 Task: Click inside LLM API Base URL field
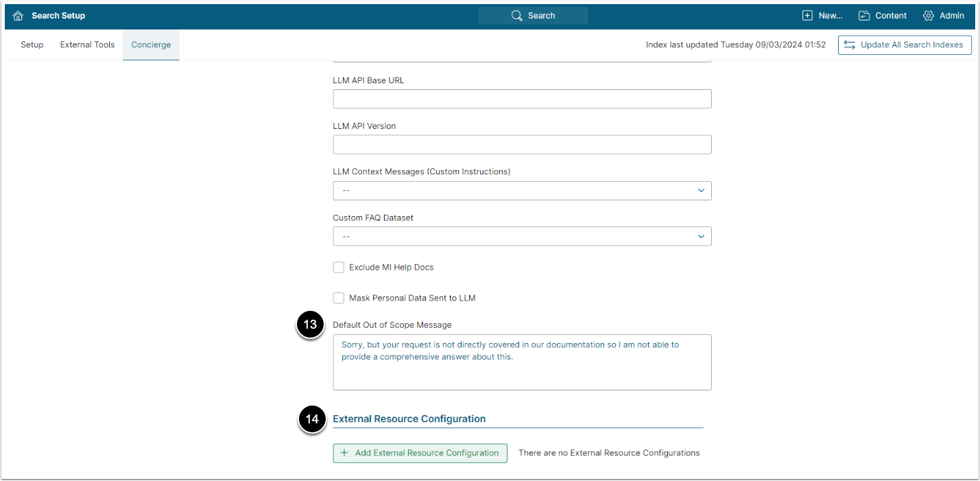point(522,99)
